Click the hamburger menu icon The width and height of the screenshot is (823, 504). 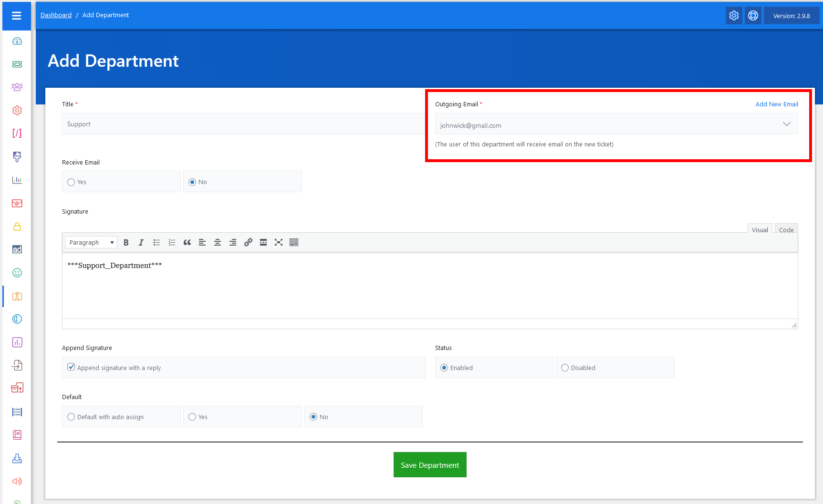click(17, 16)
